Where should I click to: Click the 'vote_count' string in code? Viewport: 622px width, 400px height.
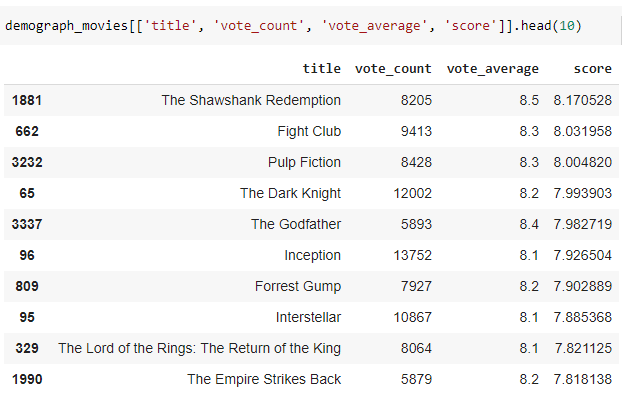coord(259,26)
